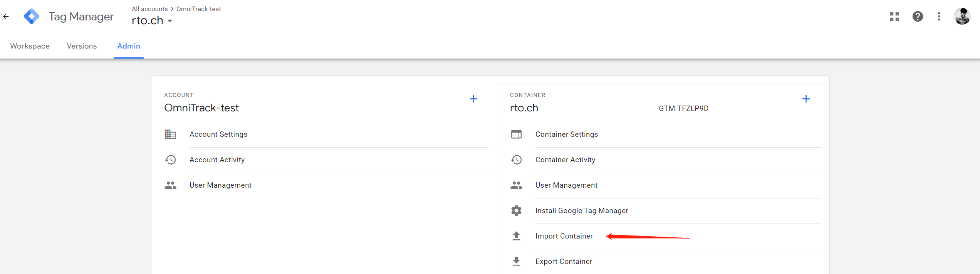Click the OmniTrack-test account name heading
The image size is (980, 274).
(201, 108)
